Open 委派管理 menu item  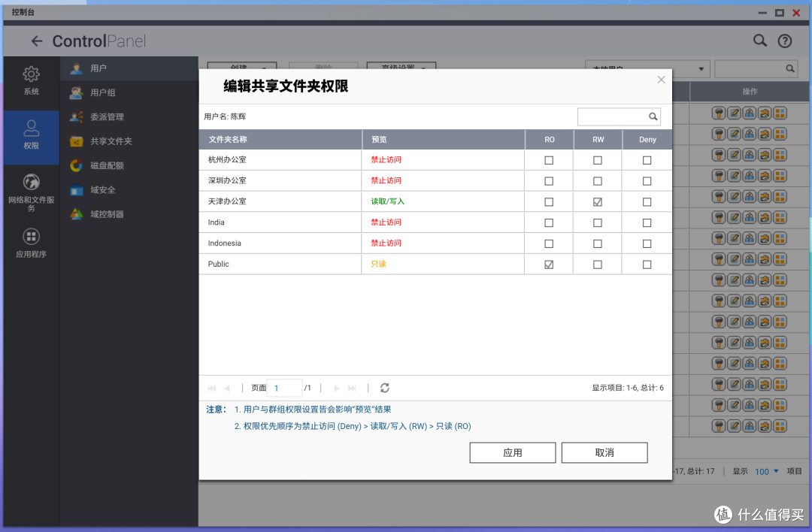[x=129, y=117]
